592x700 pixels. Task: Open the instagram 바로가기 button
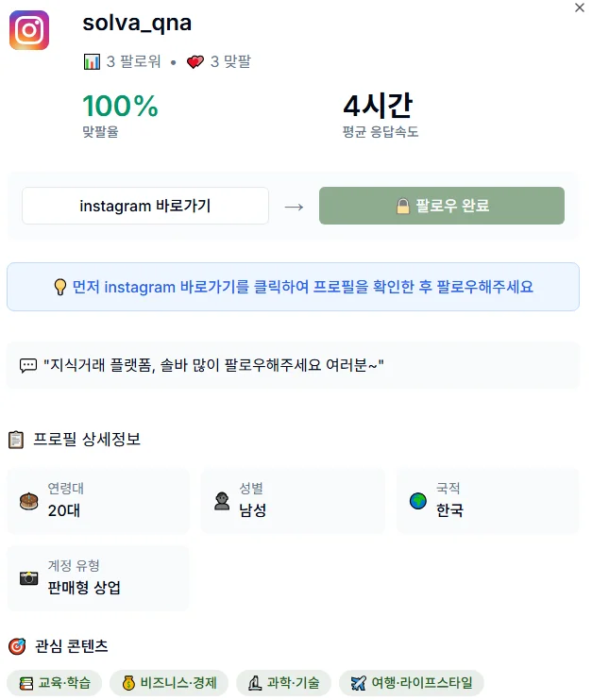[145, 206]
